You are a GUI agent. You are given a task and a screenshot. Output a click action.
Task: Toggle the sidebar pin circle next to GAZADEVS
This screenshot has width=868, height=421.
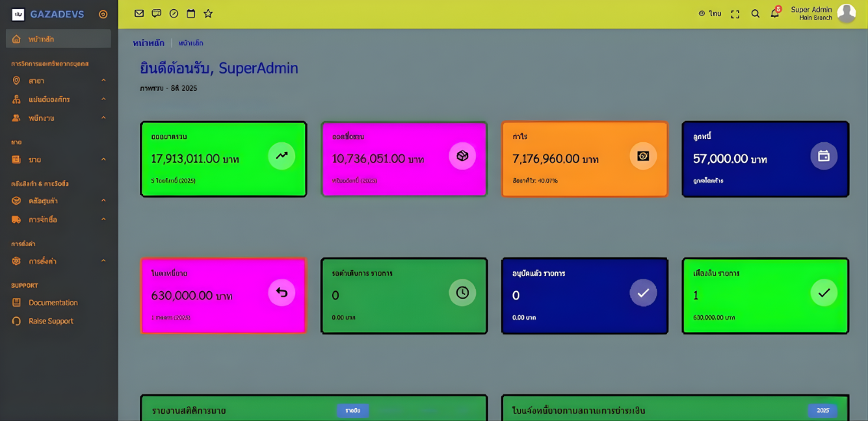pyautogui.click(x=103, y=14)
